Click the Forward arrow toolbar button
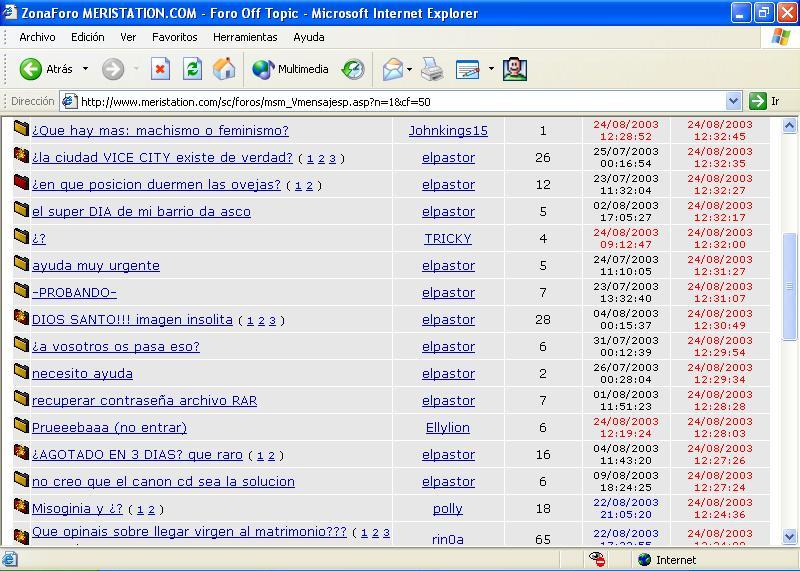 click(113, 69)
